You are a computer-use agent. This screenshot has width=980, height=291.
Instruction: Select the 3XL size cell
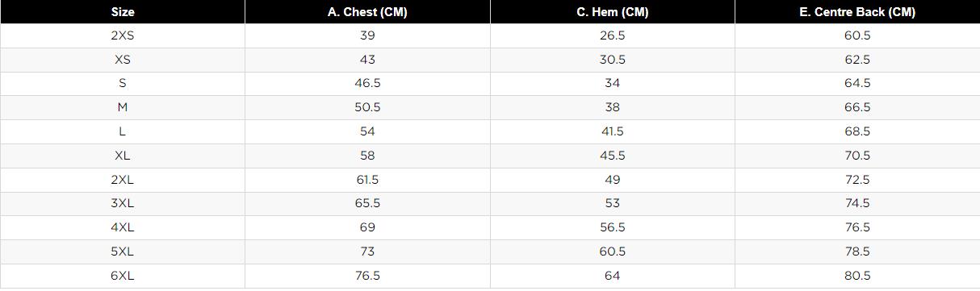pyautogui.click(x=123, y=204)
